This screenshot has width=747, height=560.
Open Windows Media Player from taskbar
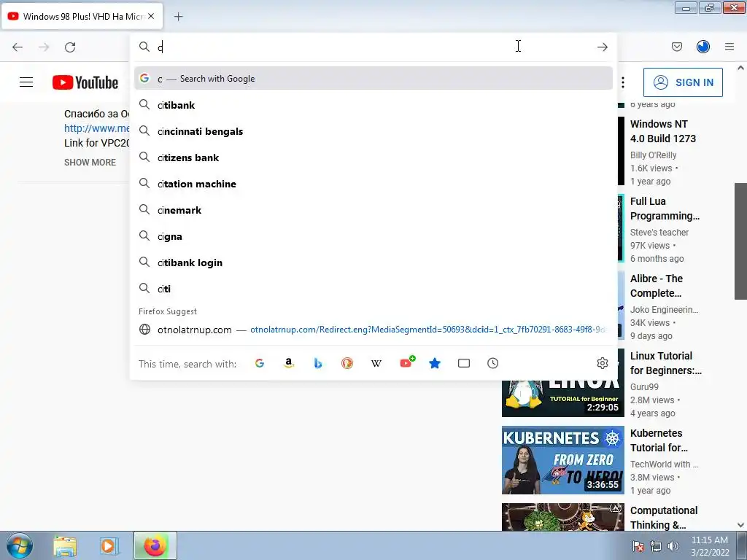pyautogui.click(x=109, y=546)
